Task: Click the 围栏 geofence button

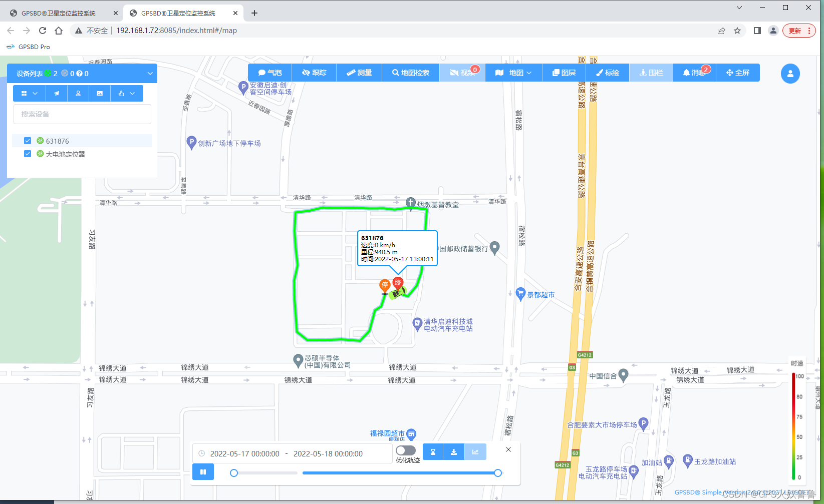Action: point(651,73)
